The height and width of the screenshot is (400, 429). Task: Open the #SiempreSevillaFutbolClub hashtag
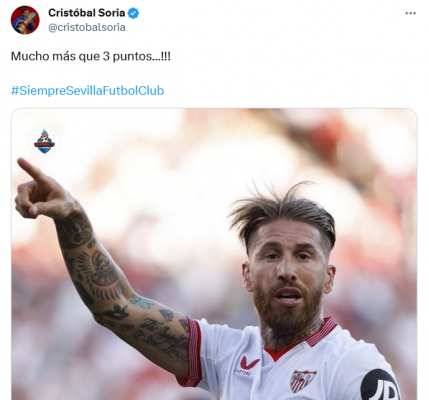click(88, 91)
